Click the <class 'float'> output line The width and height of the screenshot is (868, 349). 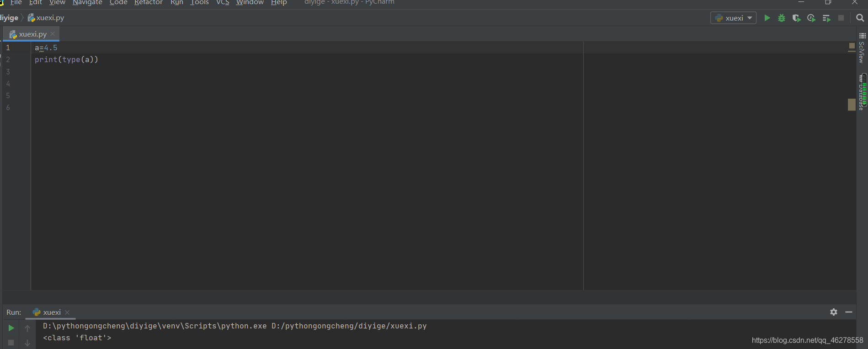pos(77,338)
